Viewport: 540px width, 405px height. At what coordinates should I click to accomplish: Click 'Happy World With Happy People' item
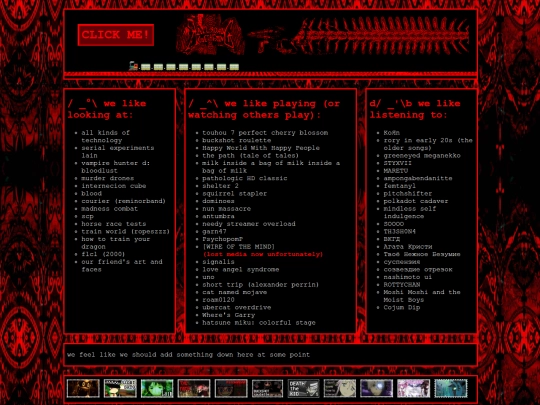coord(261,148)
